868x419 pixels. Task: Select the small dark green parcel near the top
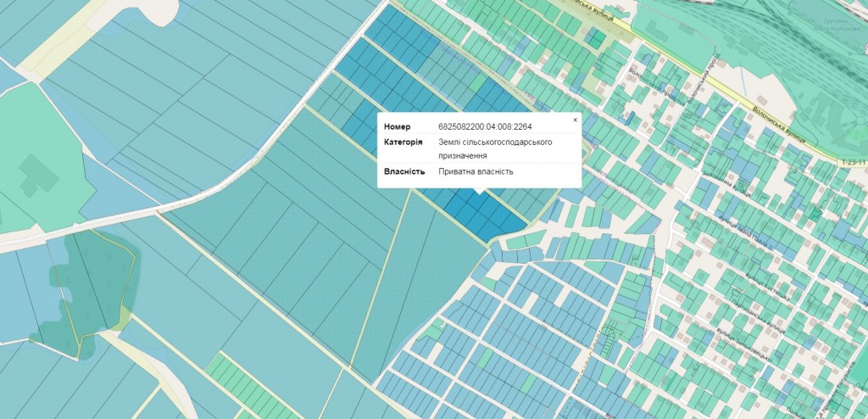[x=597, y=38]
